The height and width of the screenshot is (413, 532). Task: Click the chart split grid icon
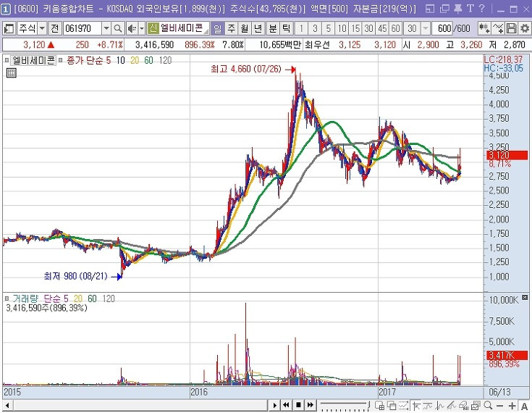(380, 405)
